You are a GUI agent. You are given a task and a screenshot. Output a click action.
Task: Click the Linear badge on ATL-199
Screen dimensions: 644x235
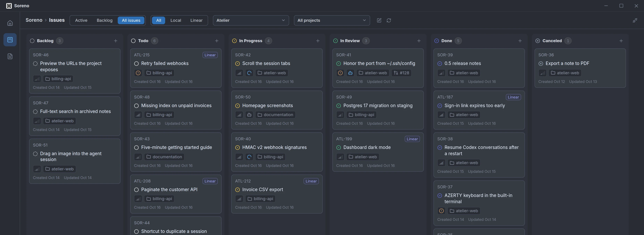(x=412, y=139)
